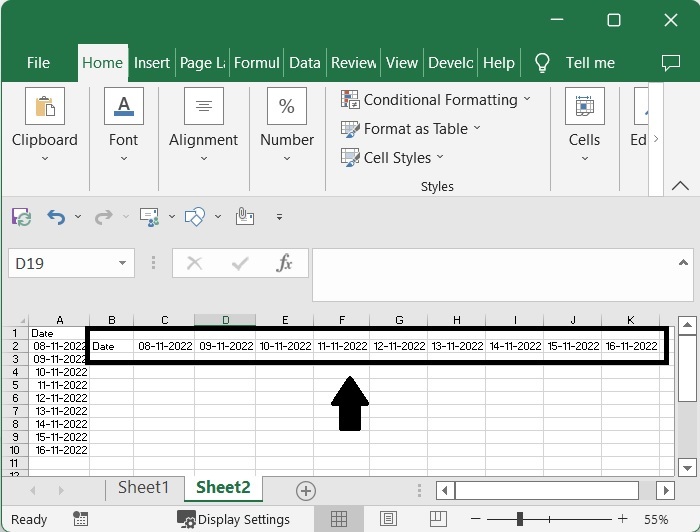
Task: Click the AutoSave sync icon in quick access
Action: pyautogui.click(x=21, y=217)
